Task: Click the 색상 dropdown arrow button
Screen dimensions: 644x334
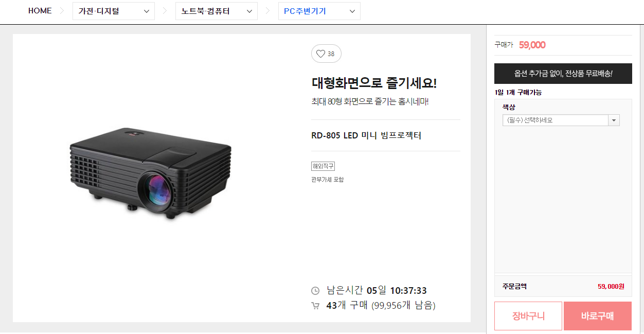Action: tap(614, 120)
